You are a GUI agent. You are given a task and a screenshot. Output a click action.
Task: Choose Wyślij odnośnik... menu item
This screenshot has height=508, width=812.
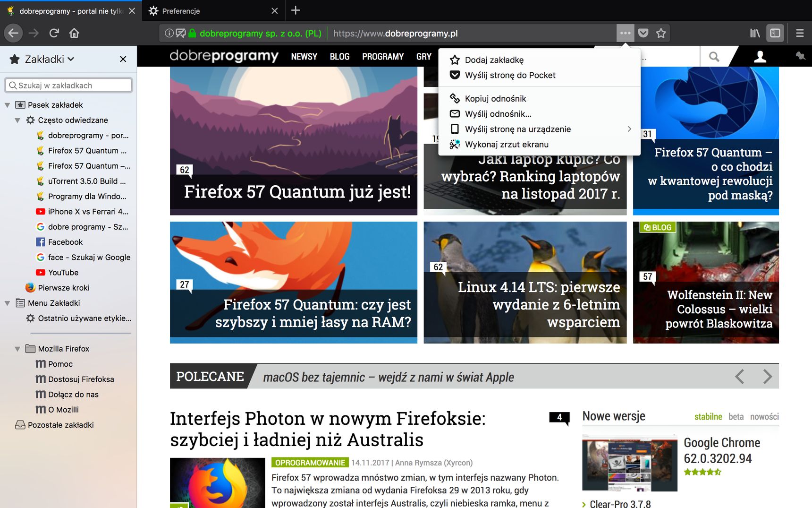(x=539, y=114)
